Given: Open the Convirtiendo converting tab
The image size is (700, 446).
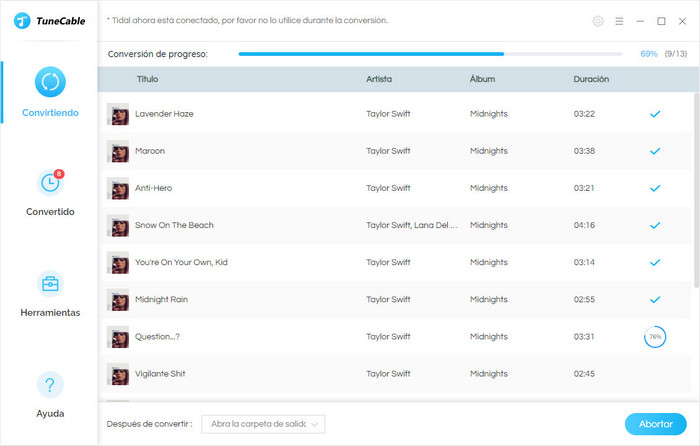Looking at the screenshot, I should 50,92.
